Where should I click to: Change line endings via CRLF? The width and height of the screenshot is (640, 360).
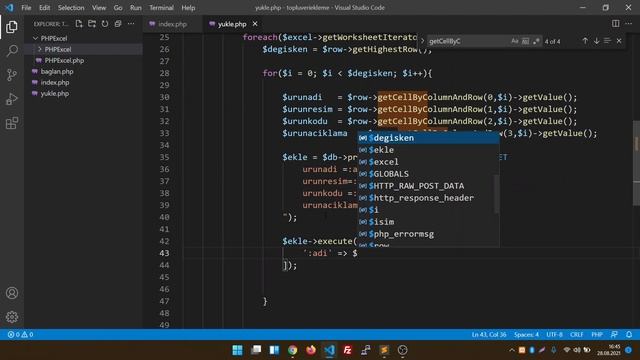click(576, 335)
